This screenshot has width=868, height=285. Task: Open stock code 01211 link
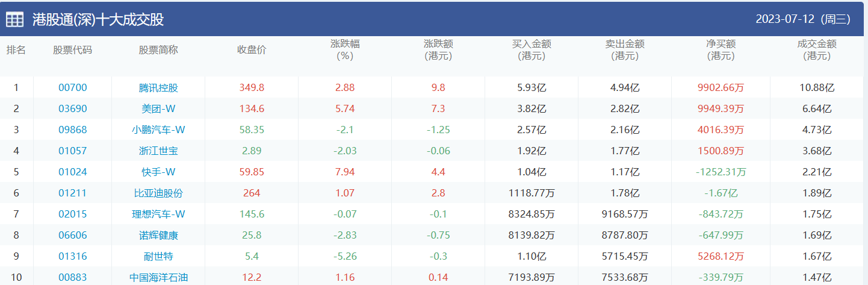73,193
